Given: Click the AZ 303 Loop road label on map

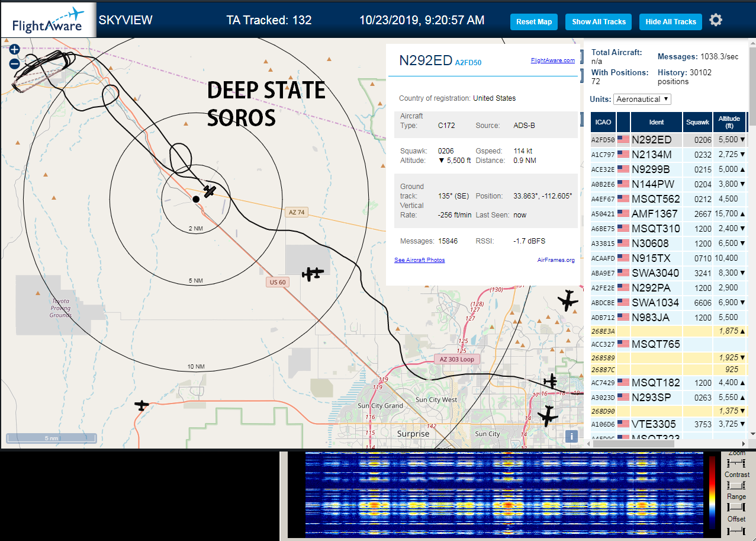Looking at the screenshot, I should click(x=457, y=359).
